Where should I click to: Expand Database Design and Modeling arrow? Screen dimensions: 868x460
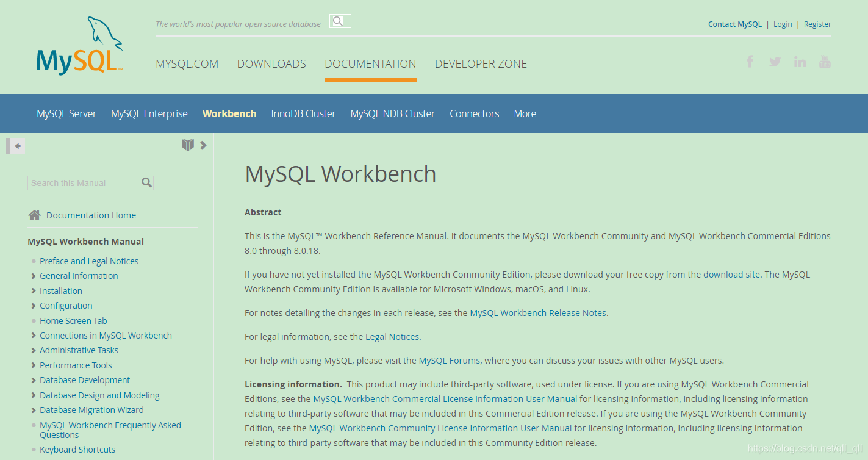click(34, 395)
